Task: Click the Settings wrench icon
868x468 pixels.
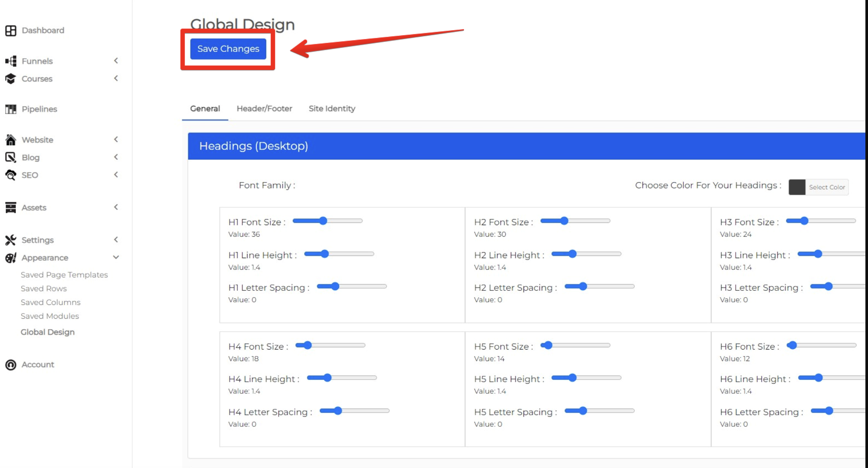Action: [x=11, y=240]
